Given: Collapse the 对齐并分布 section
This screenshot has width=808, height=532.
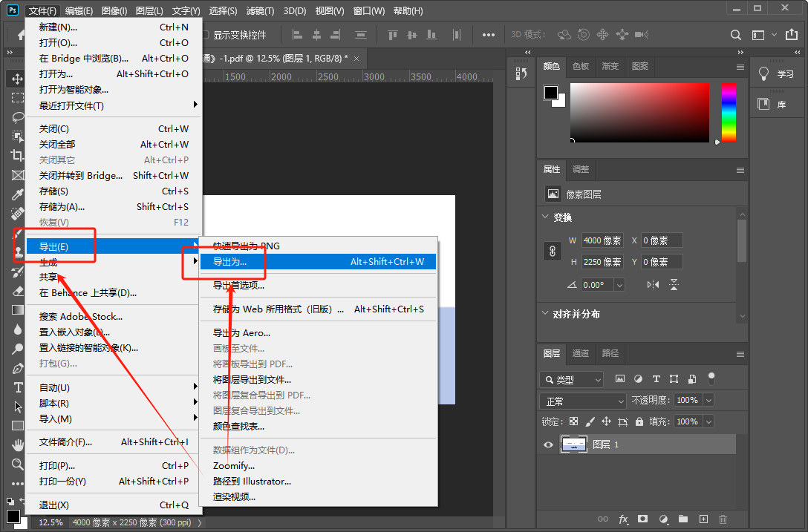Looking at the screenshot, I should 545,312.
